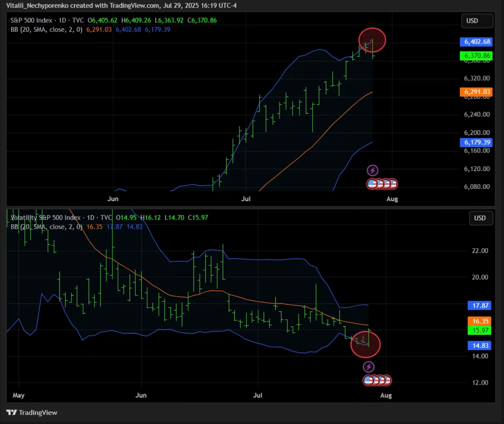Click the high value H6,409.26 in the legend
This screenshot has width=504, height=424.
(136, 20)
